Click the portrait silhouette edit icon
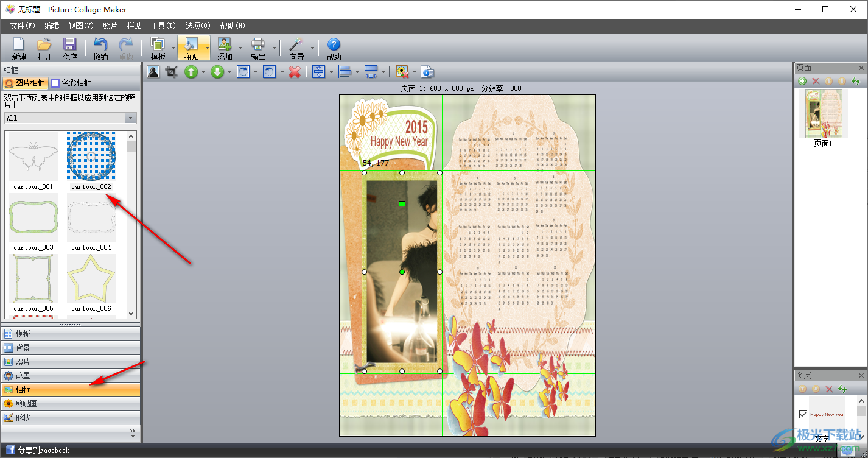The height and width of the screenshot is (458, 868). 153,72
